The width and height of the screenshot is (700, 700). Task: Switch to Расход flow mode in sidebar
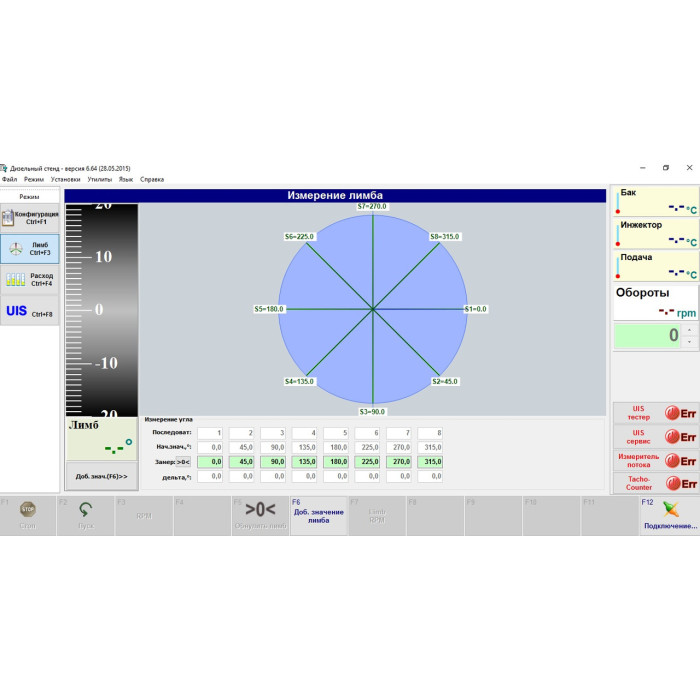pos(30,280)
